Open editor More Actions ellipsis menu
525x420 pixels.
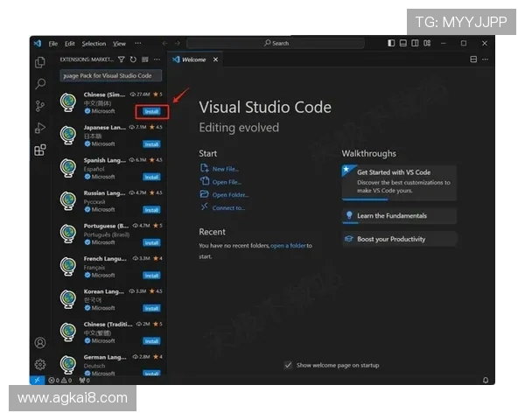pos(486,59)
